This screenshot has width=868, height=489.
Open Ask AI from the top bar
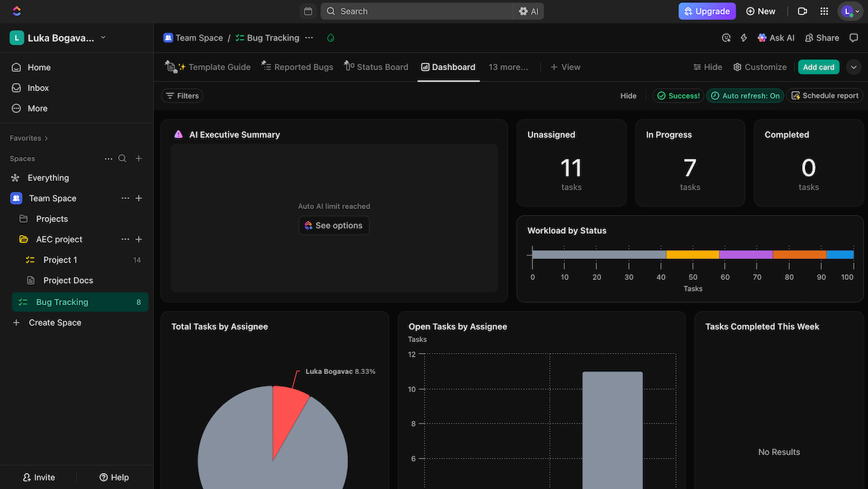(775, 37)
